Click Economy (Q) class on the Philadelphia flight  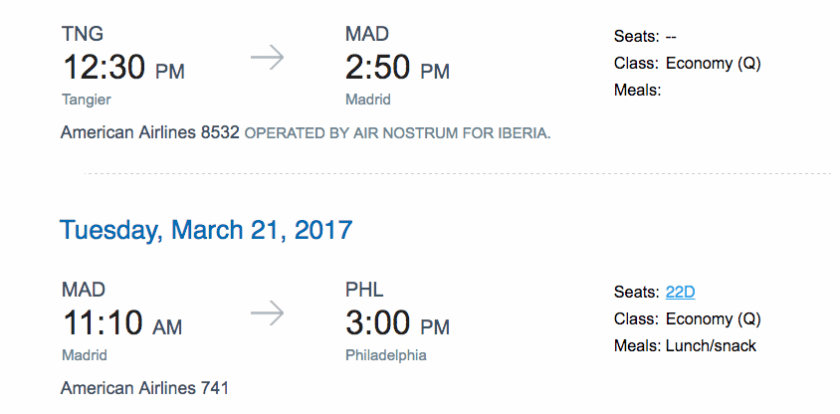tap(713, 319)
